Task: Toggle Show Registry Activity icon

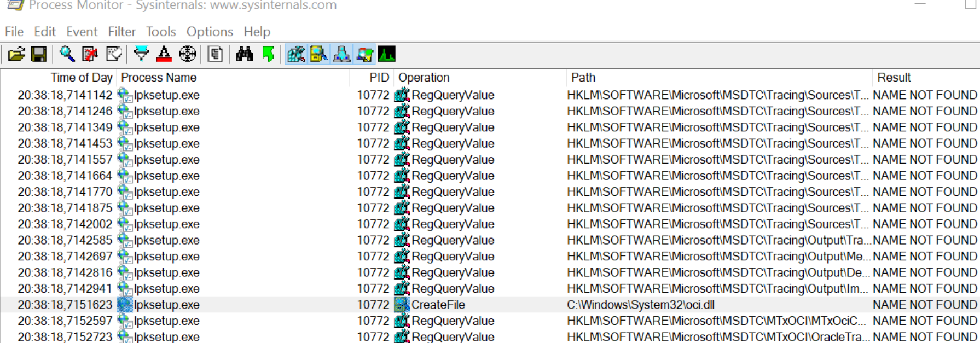Action: tap(296, 54)
